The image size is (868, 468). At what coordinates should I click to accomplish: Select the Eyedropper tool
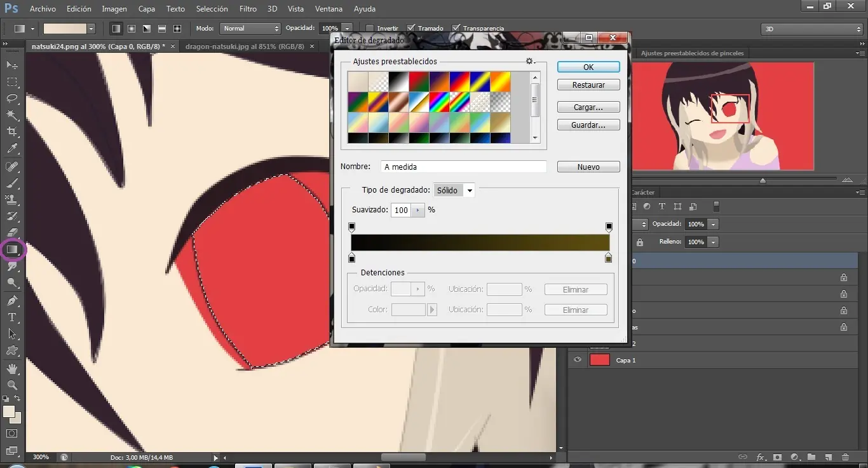(12, 149)
